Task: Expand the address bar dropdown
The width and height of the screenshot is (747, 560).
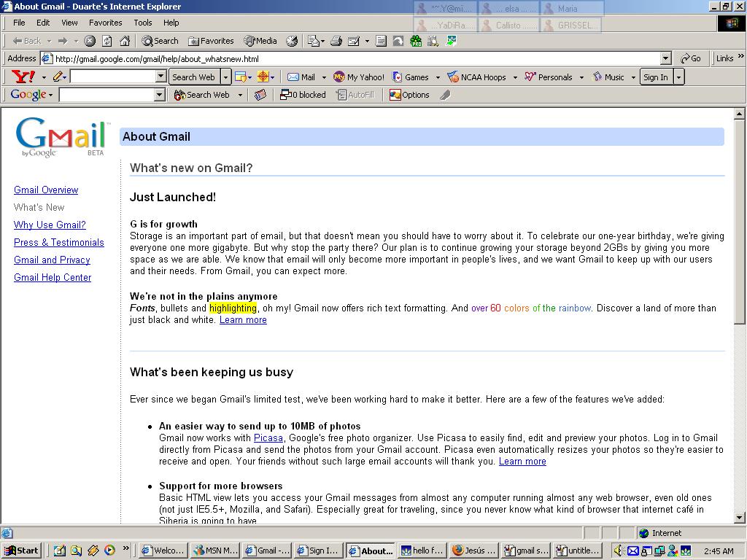Action: 666,58
